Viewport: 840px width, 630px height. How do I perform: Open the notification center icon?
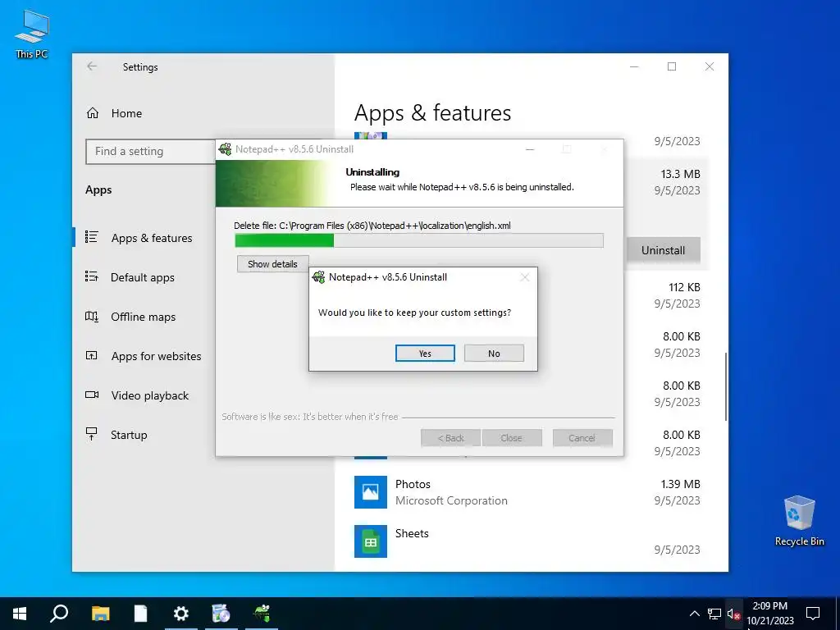813,614
